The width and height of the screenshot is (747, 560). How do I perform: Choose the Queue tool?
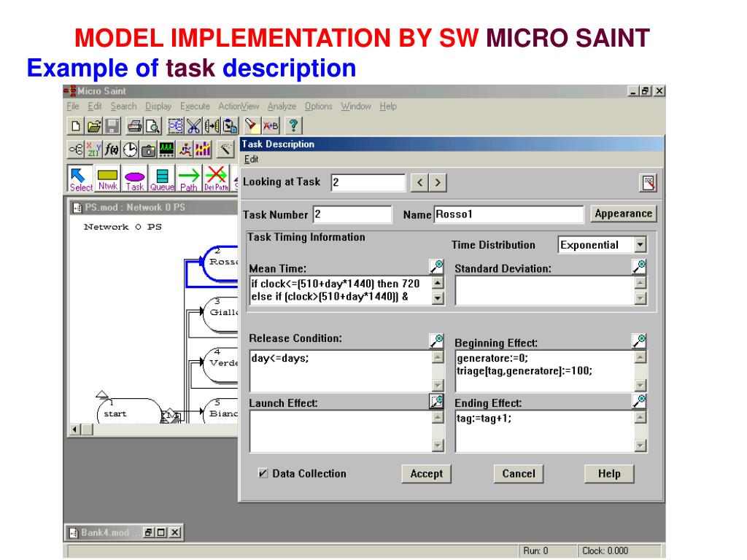pyautogui.click(x=162, y=179)
